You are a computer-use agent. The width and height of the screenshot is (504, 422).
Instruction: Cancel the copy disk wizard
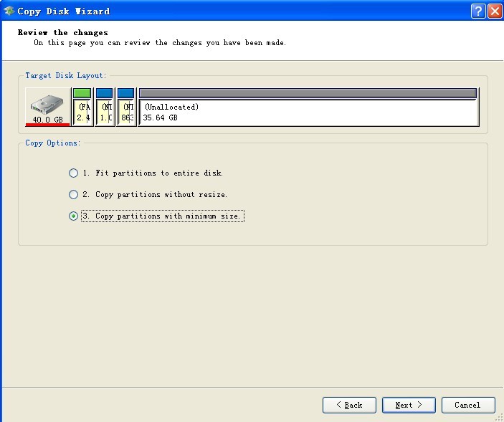click(x=468, y=405)
